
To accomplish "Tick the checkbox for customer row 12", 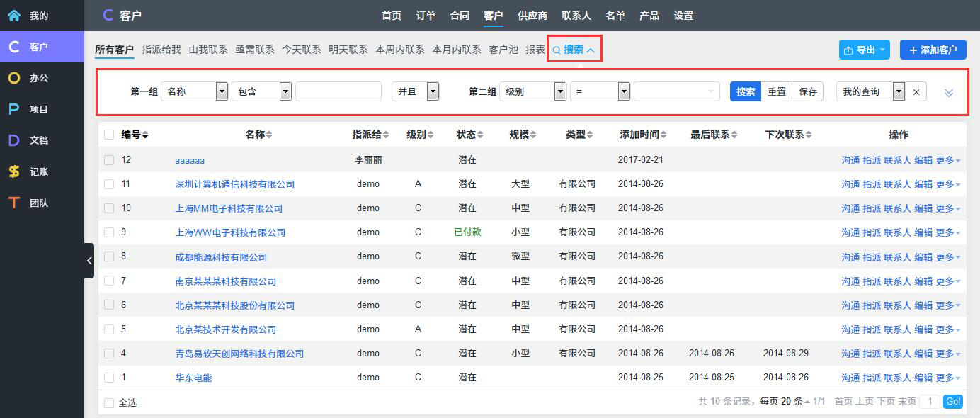I will pos(109,160).
